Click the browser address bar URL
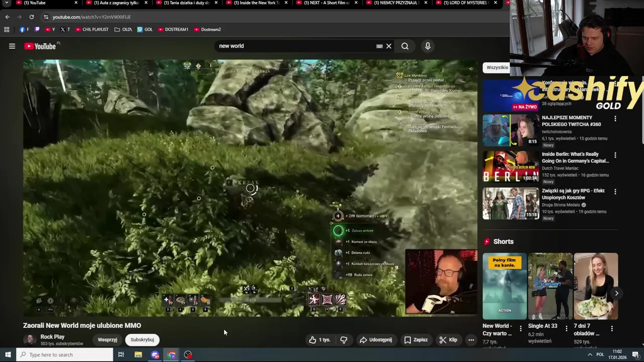 point(91,17)
